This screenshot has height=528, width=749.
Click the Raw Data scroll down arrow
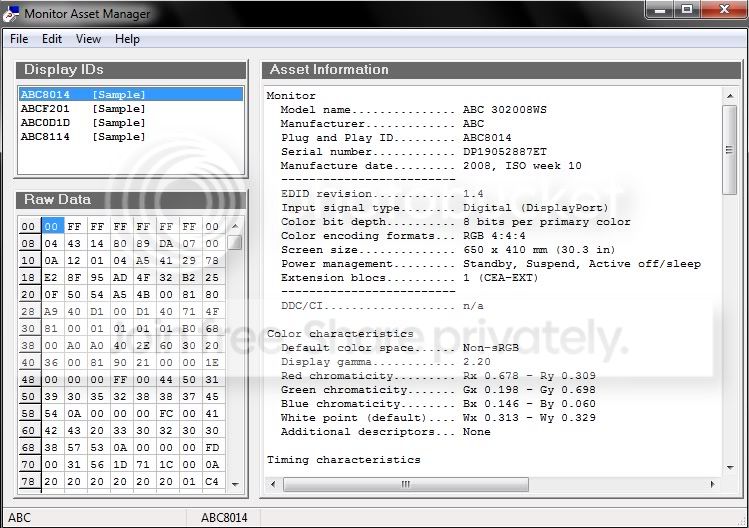235,484
